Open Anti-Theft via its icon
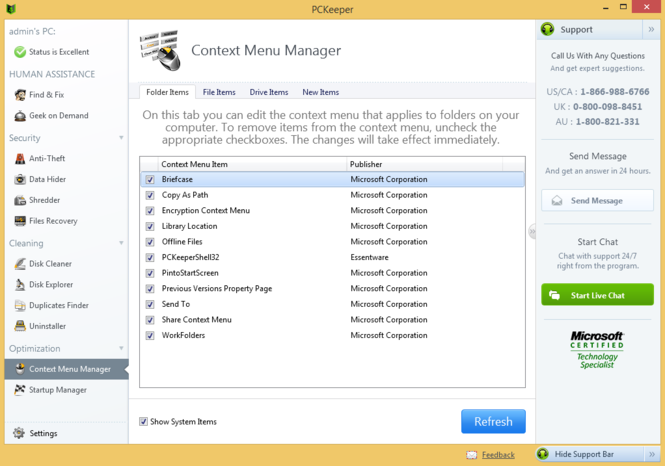Screen dimensions: 665x466 (x=20, y=158)
